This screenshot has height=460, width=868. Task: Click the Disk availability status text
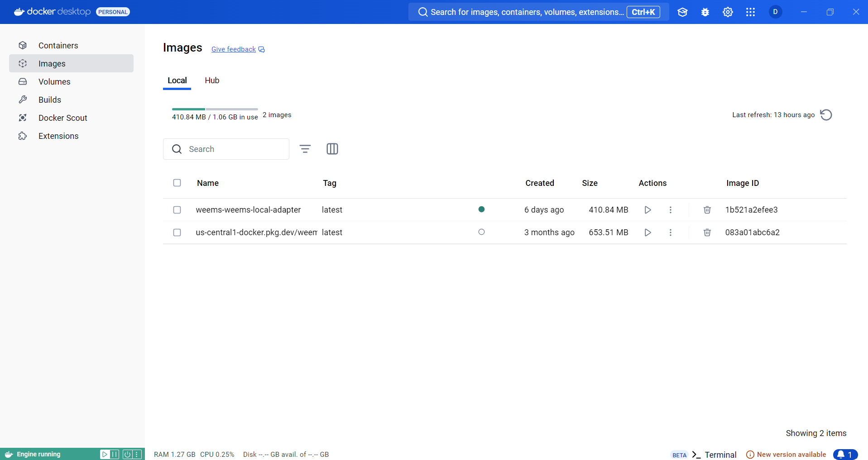click(x=286, y=455)
